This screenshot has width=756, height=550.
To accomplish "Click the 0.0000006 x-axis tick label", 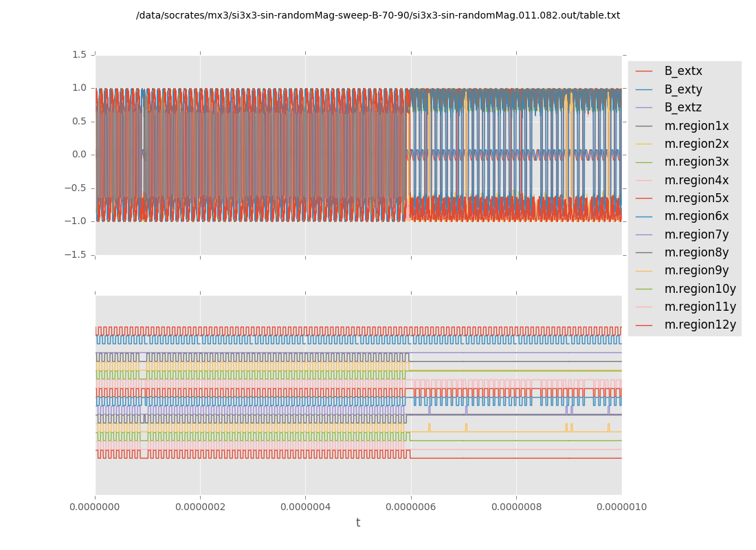I will coord(411,507).
